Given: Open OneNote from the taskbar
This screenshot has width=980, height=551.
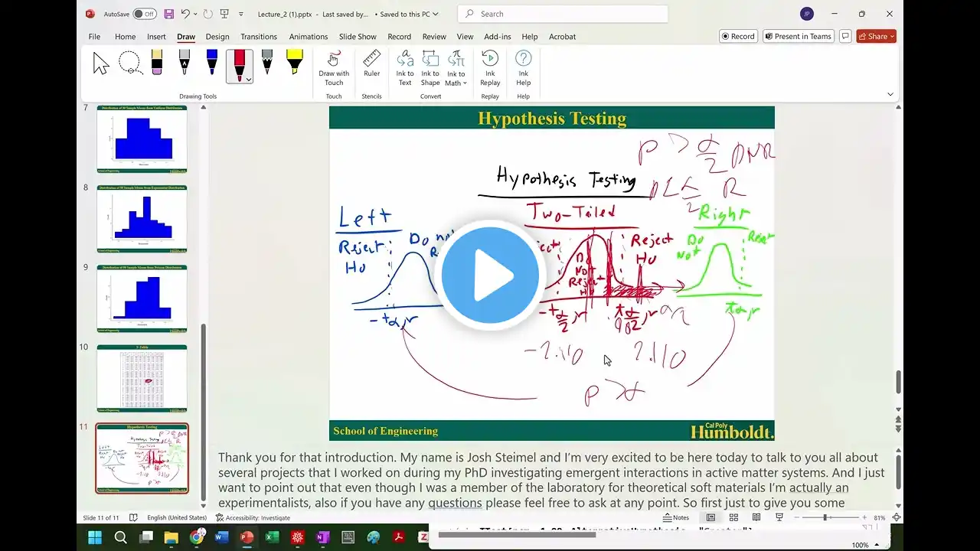Looking at the screenshot, I should 322,537.
